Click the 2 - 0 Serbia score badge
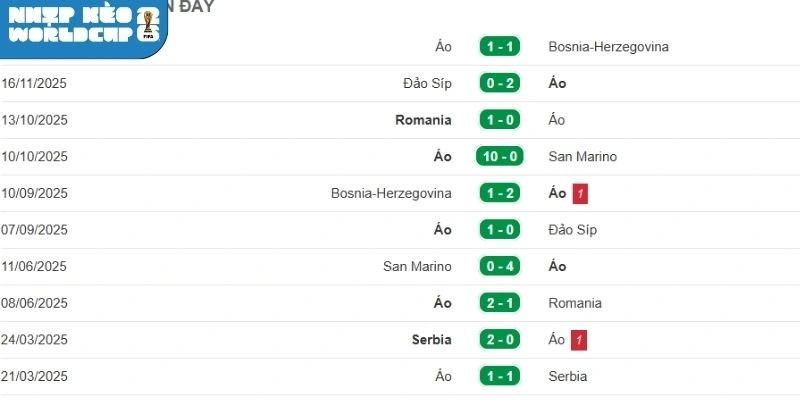The height and width of the screenshot is (400, 800). tap(500, 340)
